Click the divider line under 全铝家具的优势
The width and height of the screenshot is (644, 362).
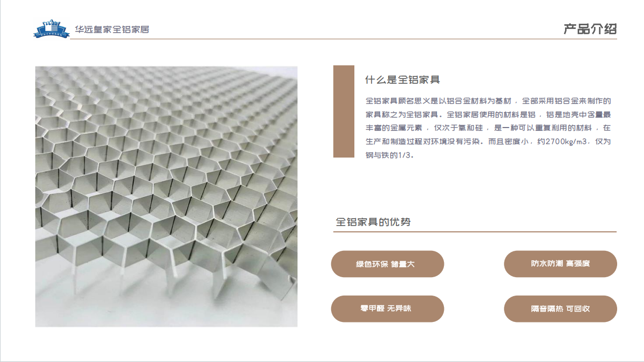pos(476,231)
